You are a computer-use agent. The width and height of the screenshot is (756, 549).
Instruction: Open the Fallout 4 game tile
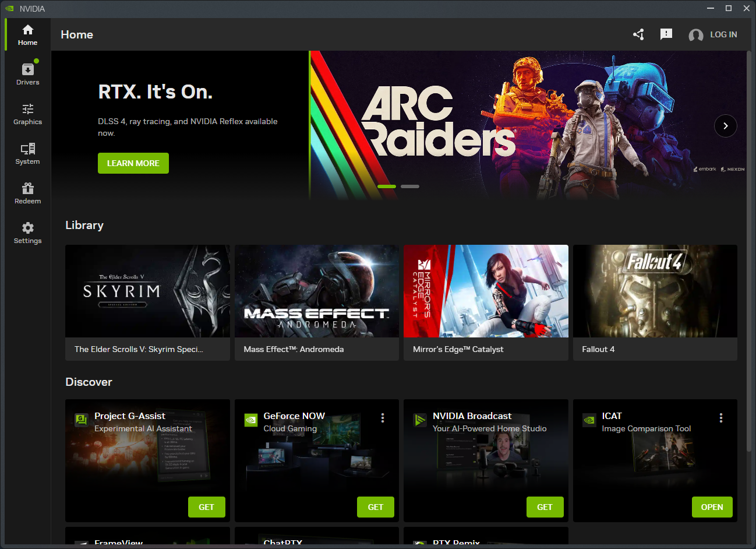(x=655, y=302)
